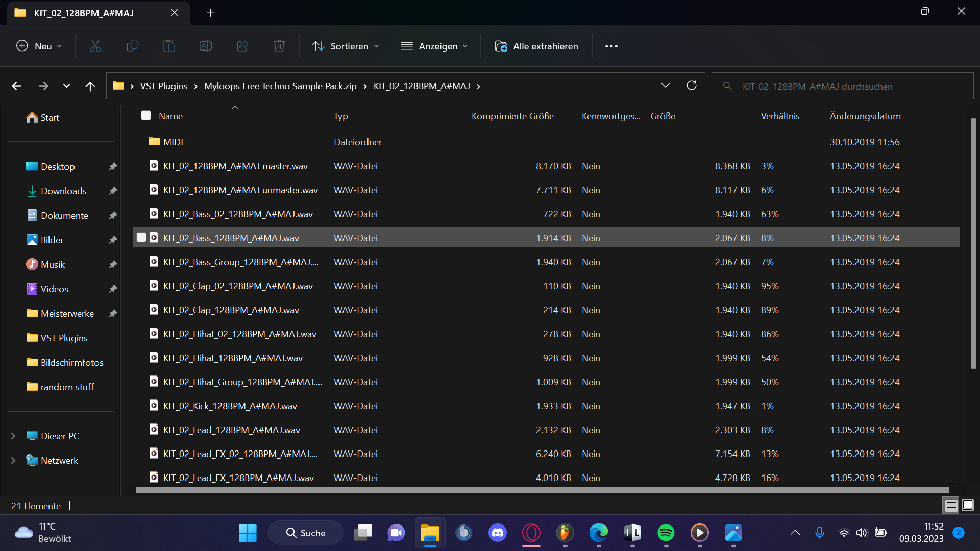Click the Cut scissors icon
Viewport: 980px width, 551px height.
click(95, 46)
